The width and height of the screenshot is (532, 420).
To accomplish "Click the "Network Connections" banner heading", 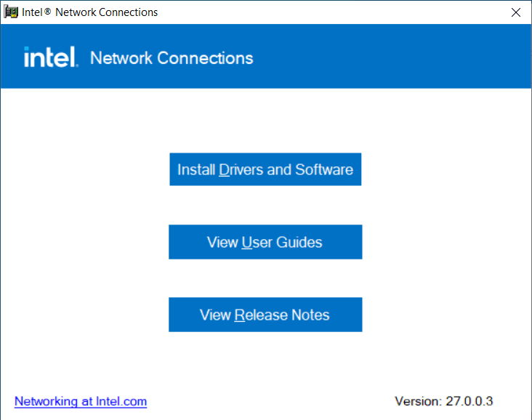I will pyautogui.click(x=172, y=58).
